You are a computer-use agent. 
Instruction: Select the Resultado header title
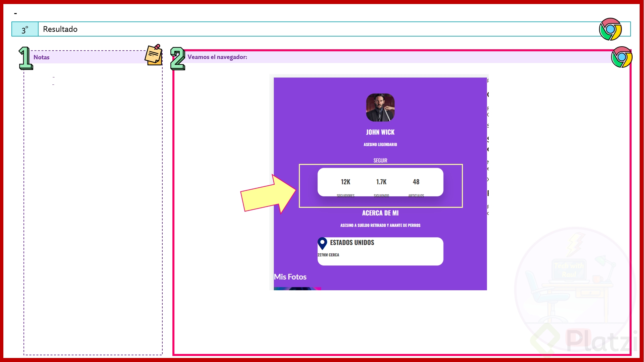click(60, 29)
